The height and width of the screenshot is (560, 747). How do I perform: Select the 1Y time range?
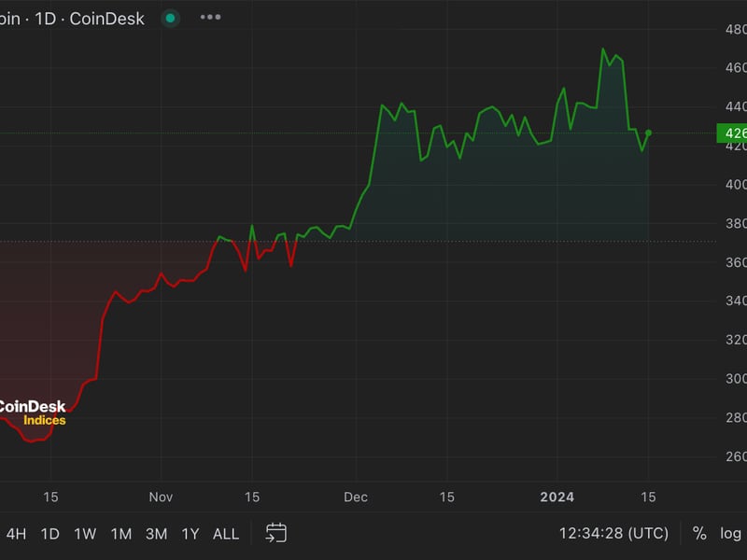pyautogui.click(x=190, y=534)
